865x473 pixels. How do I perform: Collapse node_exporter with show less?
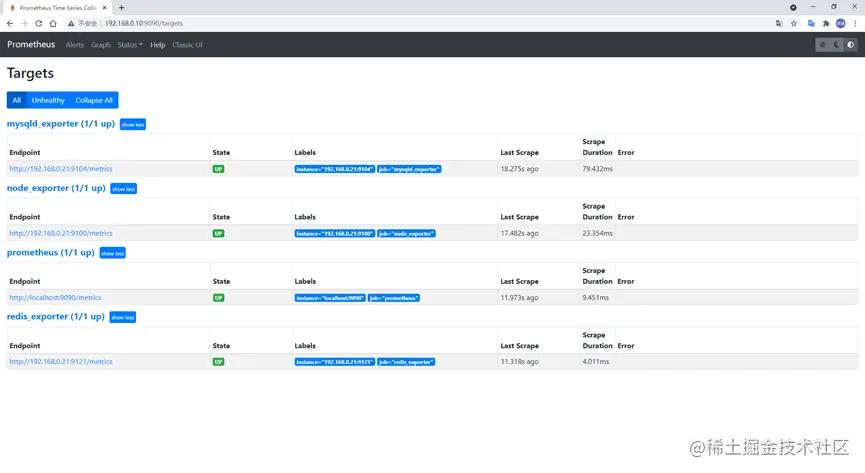[124, 189]
